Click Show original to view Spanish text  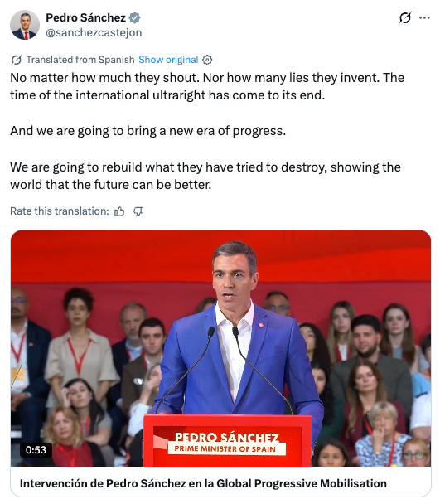click(x=168, y=60)
